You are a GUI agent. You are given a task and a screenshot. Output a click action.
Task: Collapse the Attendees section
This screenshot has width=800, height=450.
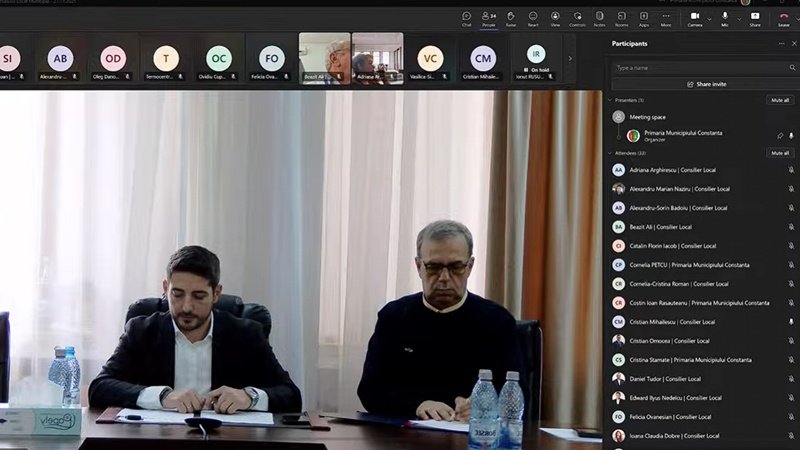pos(611,153)
